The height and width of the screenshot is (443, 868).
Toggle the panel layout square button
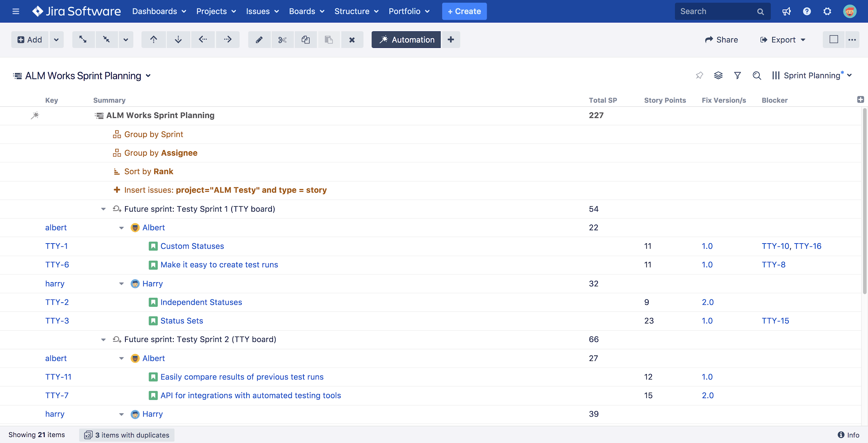tap(834, 40)
